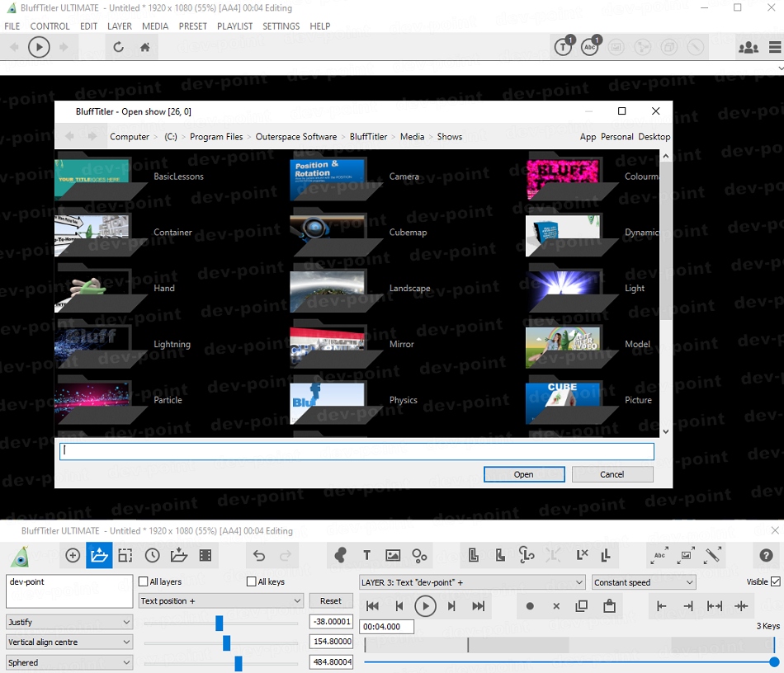
Task: Open the community people icon
Action: point(749,48)
